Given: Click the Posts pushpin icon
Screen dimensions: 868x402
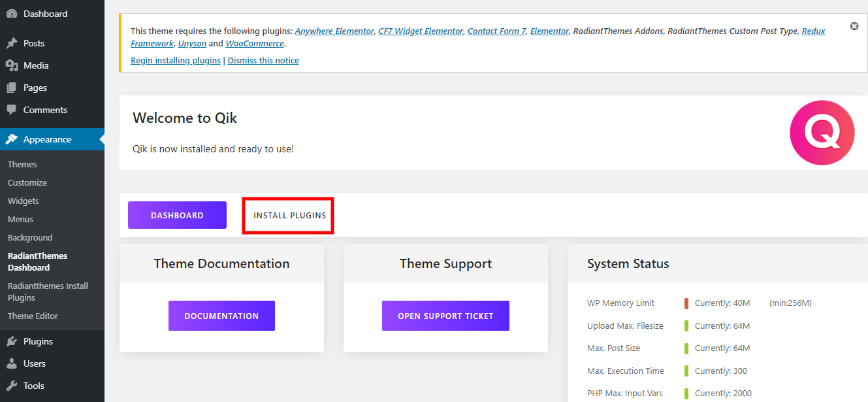Looking at the screenshot, I should pyautogui.click(x=12, y=43).
